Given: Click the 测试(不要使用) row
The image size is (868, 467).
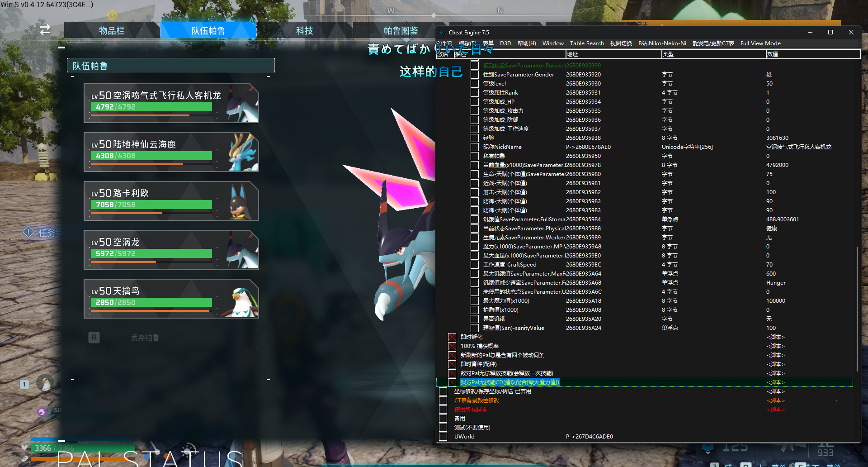Looking at the screenshot, I should point(472,428).
